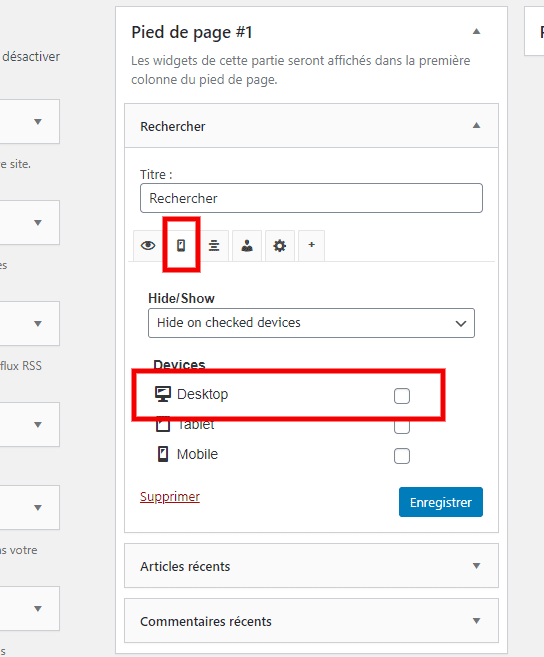
Task: Click the Mobile label
Action: coord(197,454)
